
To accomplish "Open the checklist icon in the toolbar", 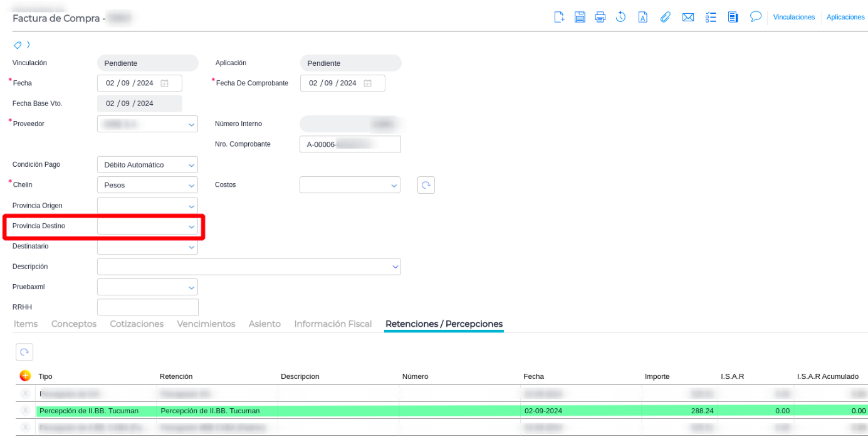I will point(710,17).
